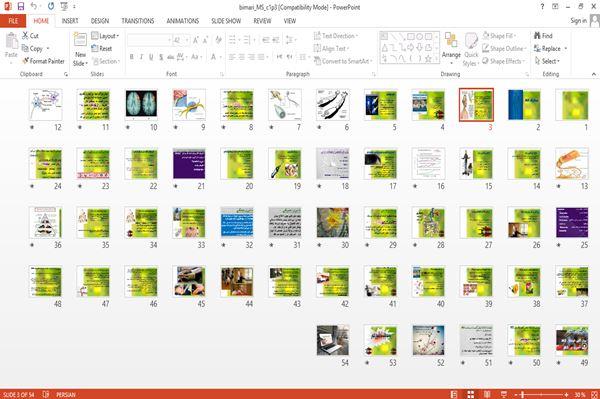Open Find with the binoculars icon

click(537, 36)
